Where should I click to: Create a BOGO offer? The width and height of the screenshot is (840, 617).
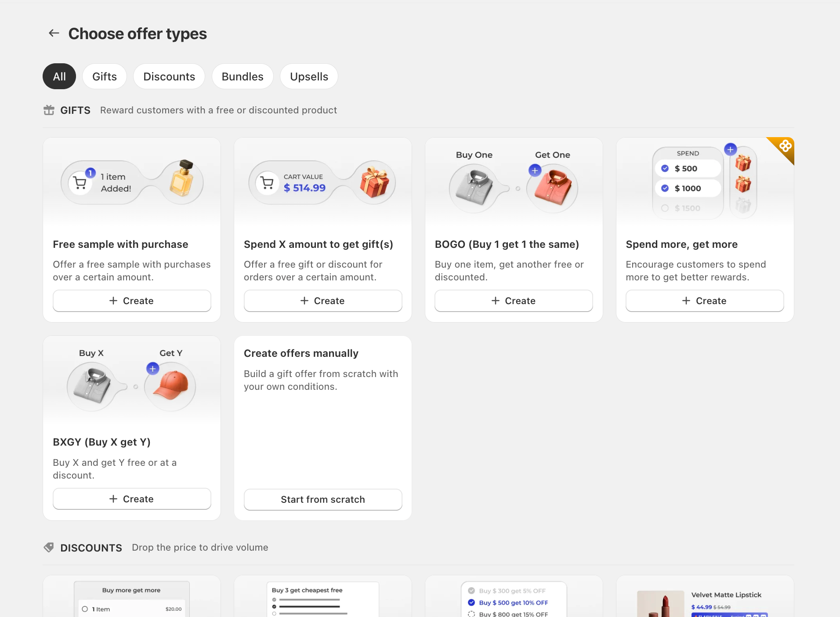(514, 301)
